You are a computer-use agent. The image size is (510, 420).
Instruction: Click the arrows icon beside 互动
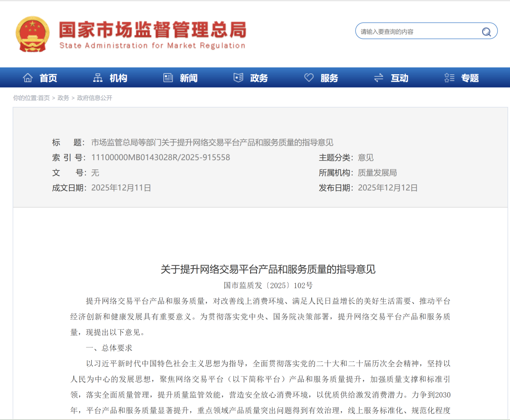pos(378,77)
